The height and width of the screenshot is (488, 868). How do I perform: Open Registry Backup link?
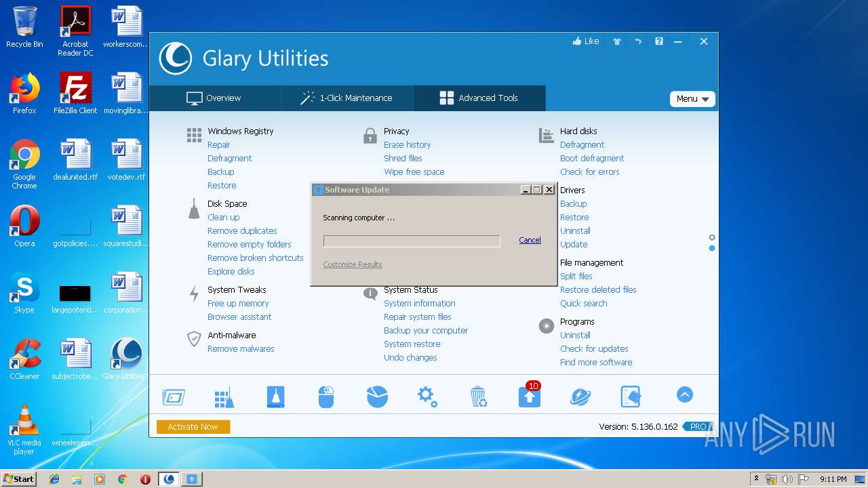tap(220, 172)
